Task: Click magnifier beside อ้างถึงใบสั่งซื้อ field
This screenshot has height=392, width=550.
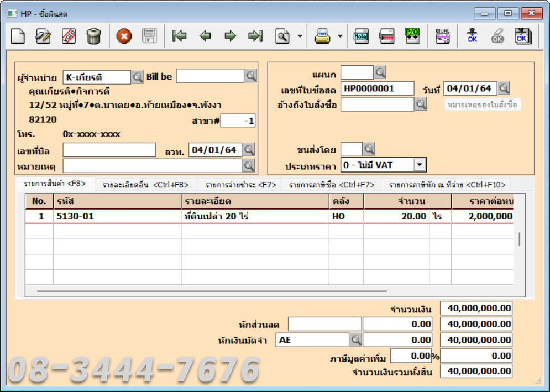Action: click(421, 104)
